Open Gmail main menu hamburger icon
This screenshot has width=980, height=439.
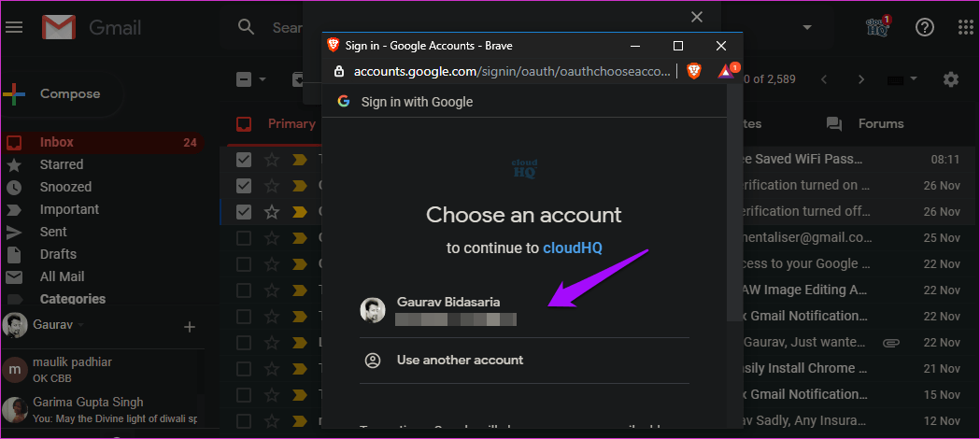coord(14,27)
